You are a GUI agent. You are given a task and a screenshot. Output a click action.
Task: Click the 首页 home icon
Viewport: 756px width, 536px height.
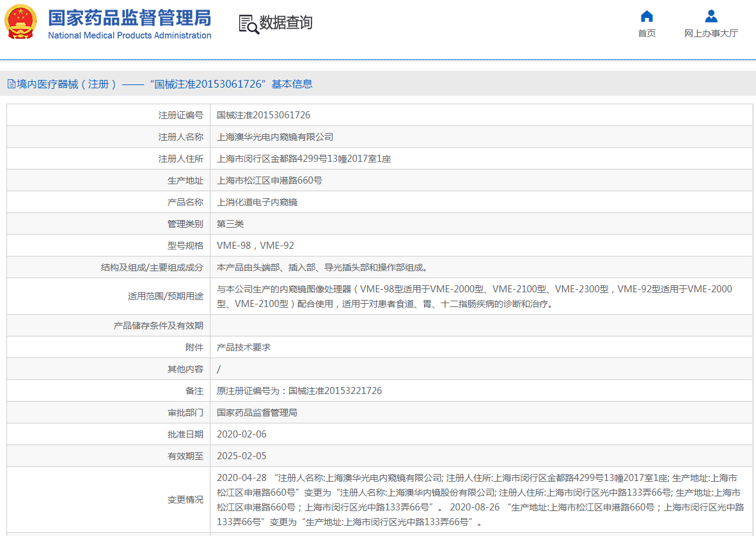[647, 17]
